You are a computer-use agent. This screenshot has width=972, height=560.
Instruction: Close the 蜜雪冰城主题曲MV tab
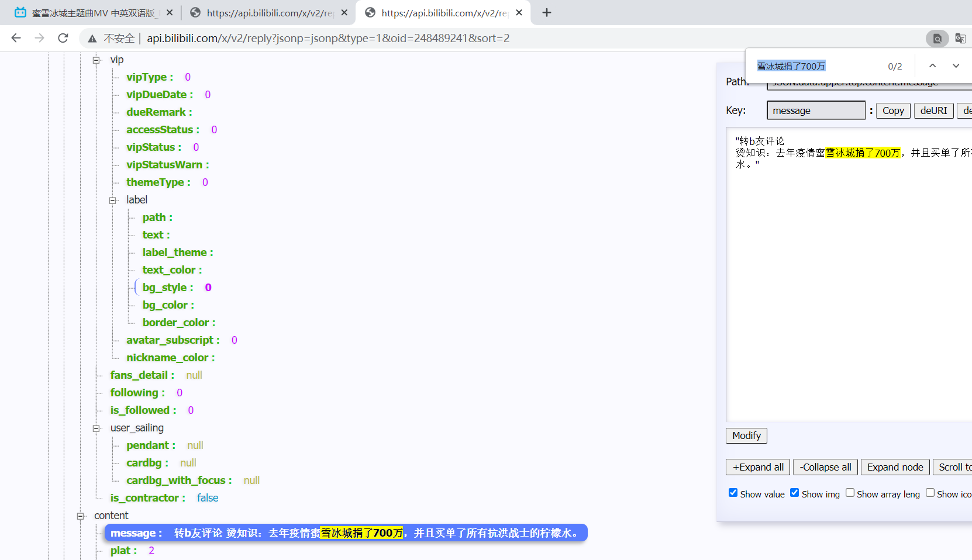pos(170,12)
